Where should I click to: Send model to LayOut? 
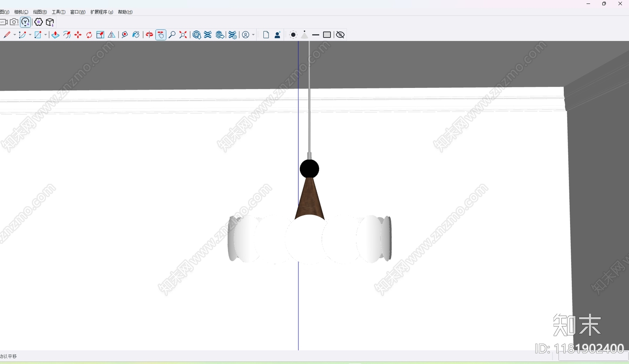(x=220, y=35)
